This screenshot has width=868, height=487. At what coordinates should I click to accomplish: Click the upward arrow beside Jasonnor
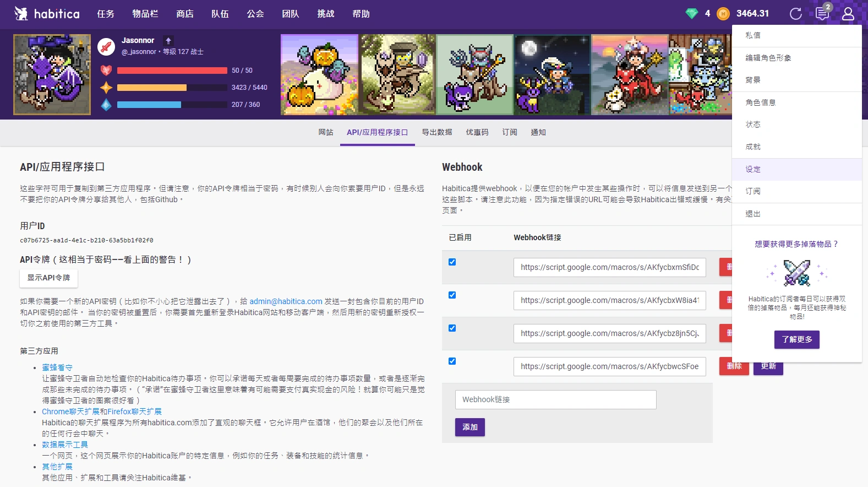coord(168,40)
